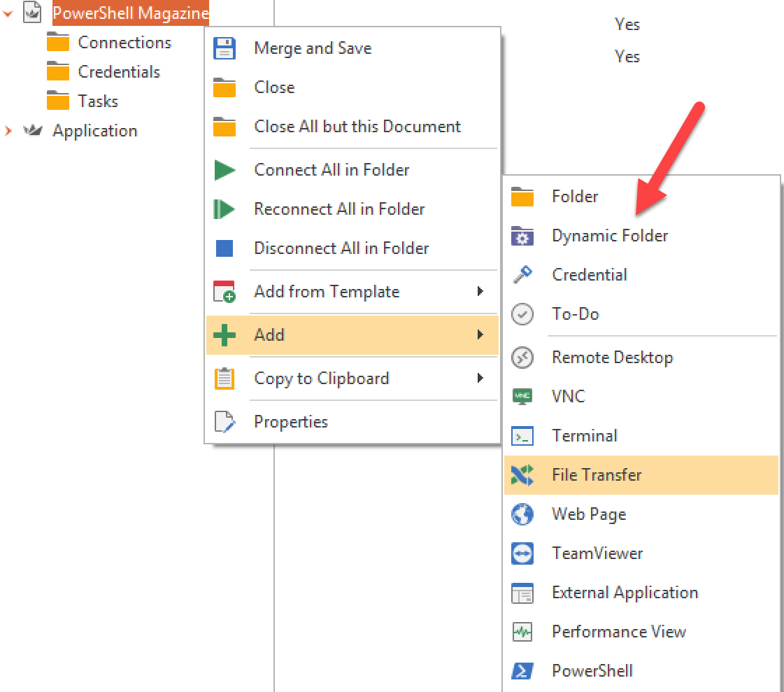This screenshot has width=784, height=692.
Task: Click the Performance View graph icon
Action: (x=522, y=632)
